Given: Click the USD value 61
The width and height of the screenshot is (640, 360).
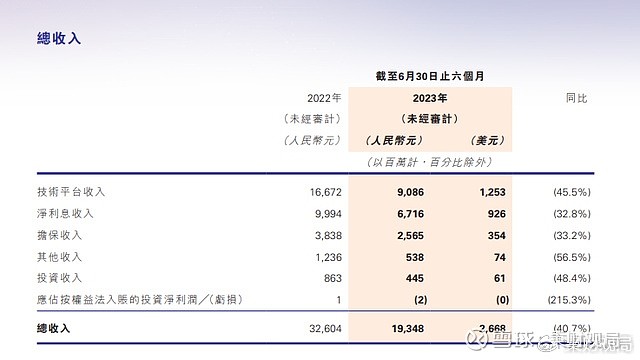Looking at the screenshot, I should [500, 278].
